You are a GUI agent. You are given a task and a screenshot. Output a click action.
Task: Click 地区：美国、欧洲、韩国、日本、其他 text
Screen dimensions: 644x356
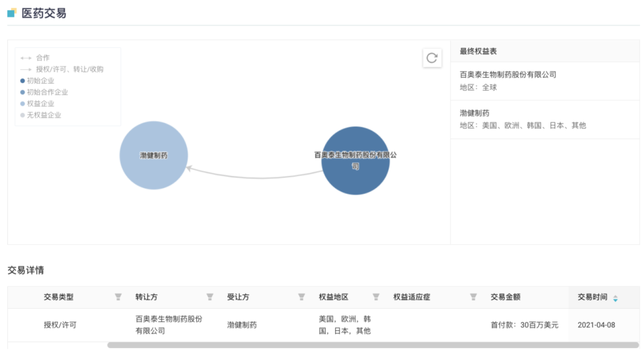tap(523, 126)
